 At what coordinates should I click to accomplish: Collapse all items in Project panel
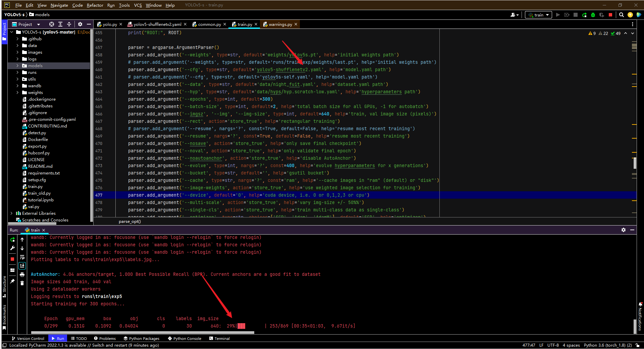[69, 24]
